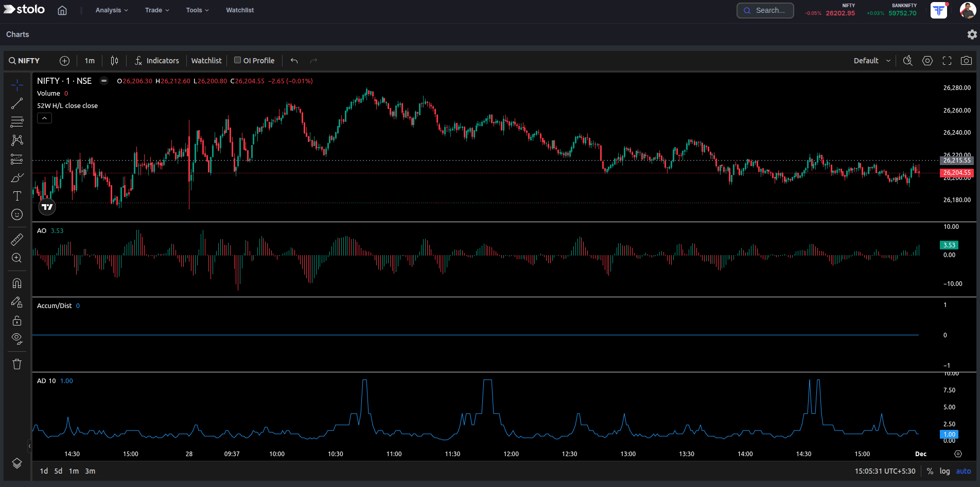Switch to the 5d range tab

pyautogui.click(x=58, y=471)
